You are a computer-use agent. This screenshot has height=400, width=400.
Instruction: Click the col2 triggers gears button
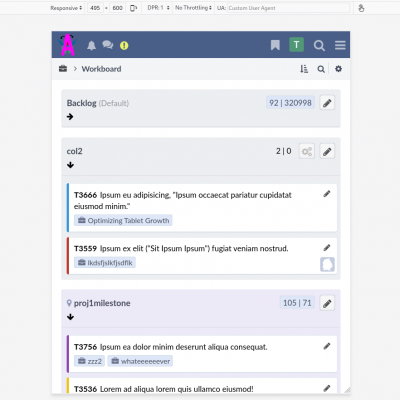[307, 152]
